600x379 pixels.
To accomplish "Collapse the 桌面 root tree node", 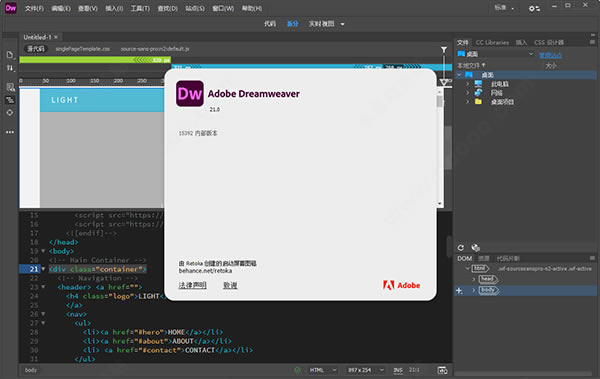I will point(460,75).
